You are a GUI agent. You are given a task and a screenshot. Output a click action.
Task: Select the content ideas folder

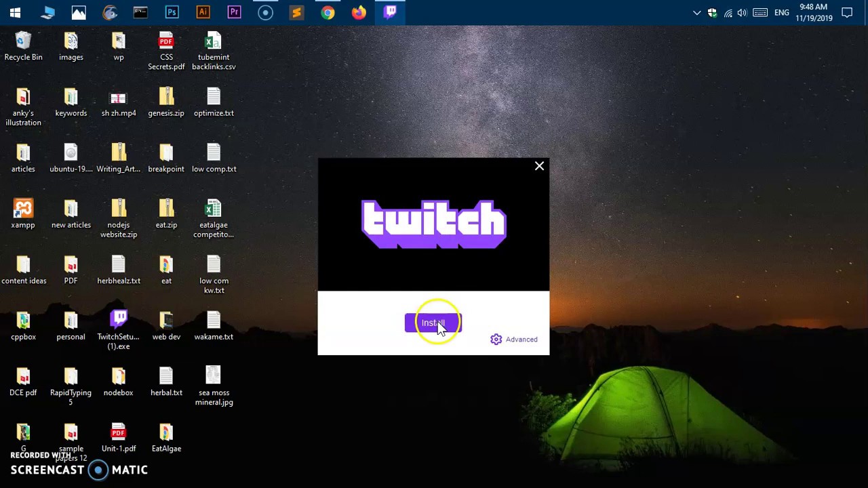(23, 270)
